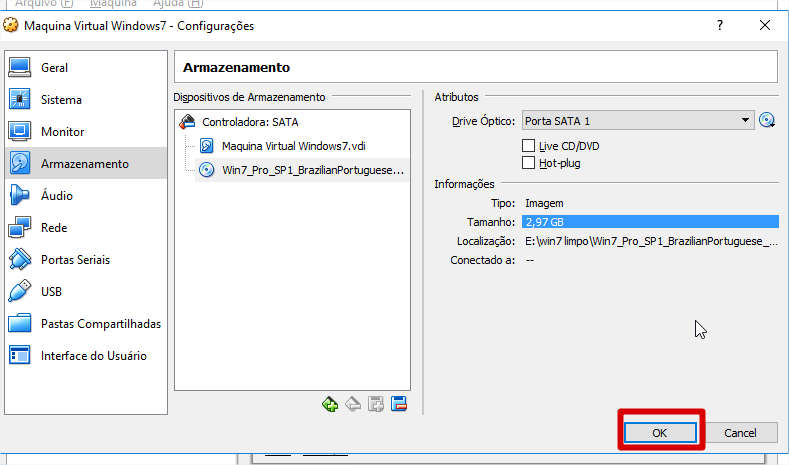This screenshot has height=465, width=789.
Task: Click the remove controller icon
Action: click(353, 404)
